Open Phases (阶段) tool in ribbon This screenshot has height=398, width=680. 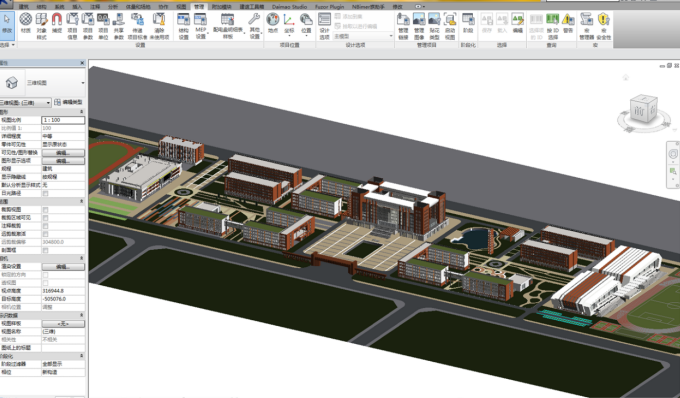pos(468,23)
